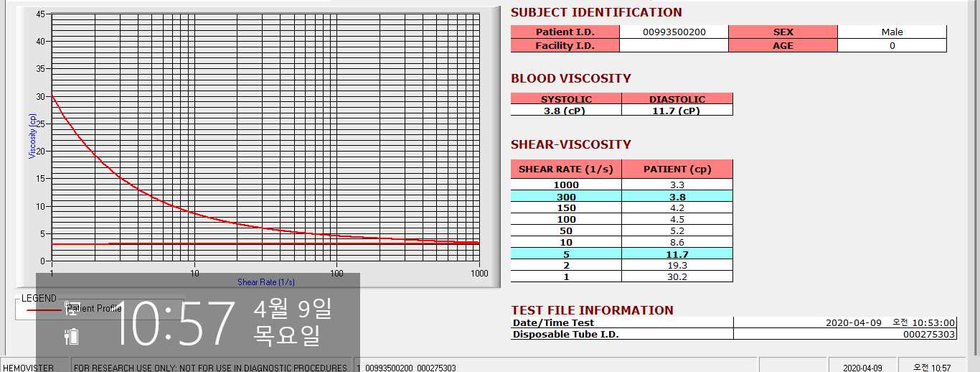Click the network icon on the clock overlay
This screenshot has height=372, width=980.
click(x=71, y=308)
